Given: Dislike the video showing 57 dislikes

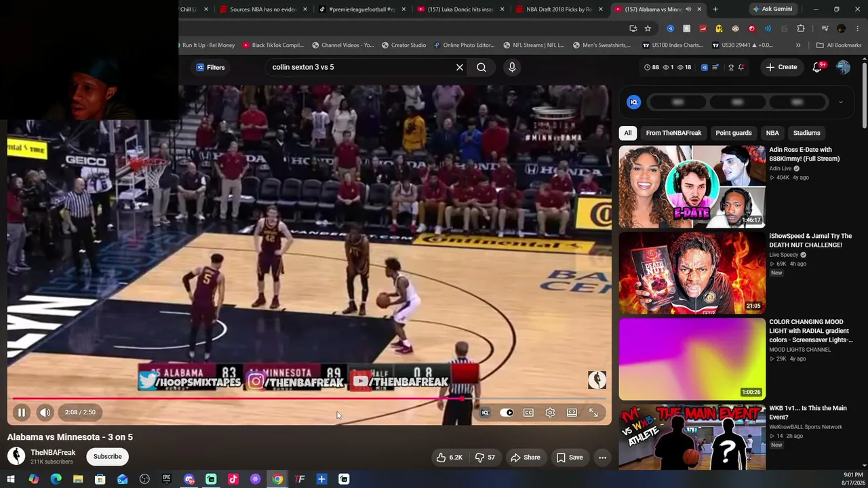Looking at the screenshot, I should (x=486, y=457).
